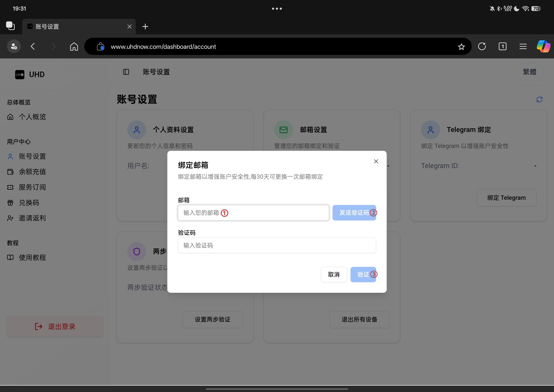The image size is (554, 392).
Task: Click the blue page refresh icon
Action: [x=539, y=99]
